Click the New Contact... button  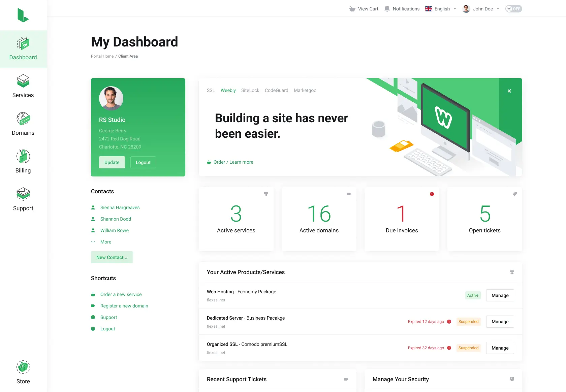click(x=112, y=257)
